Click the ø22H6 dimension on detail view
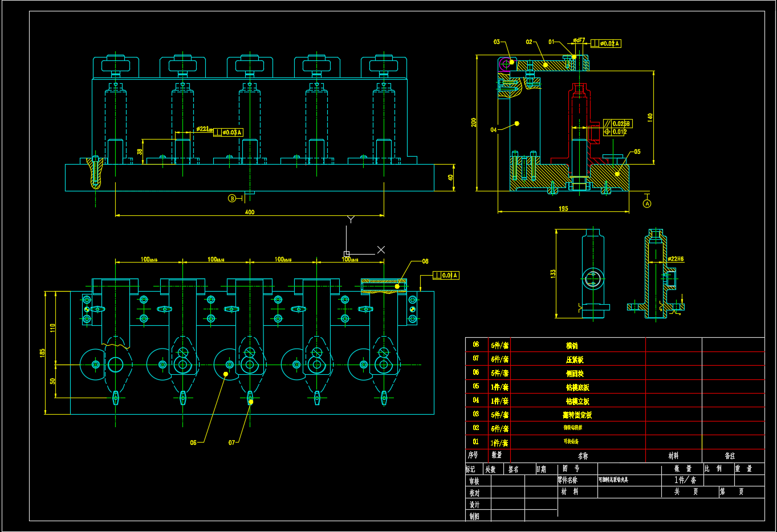777x532 pixels. (x=676, y=259)
